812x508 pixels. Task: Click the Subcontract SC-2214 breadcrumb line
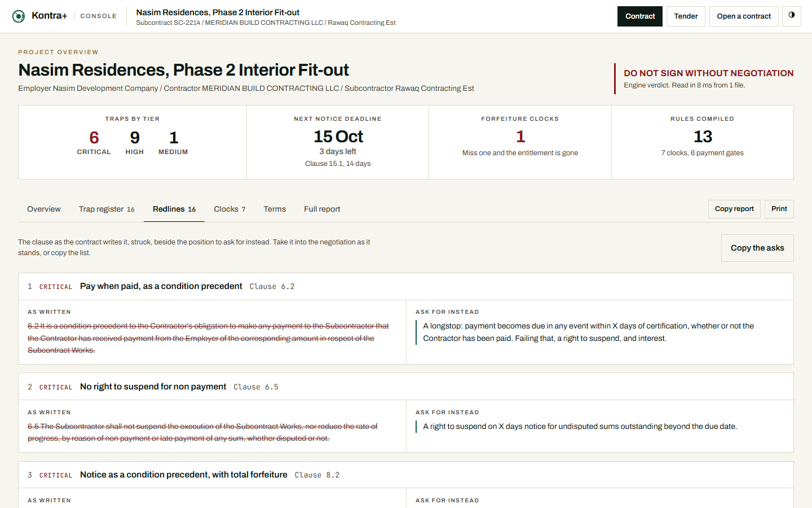[x=266, y=23]
